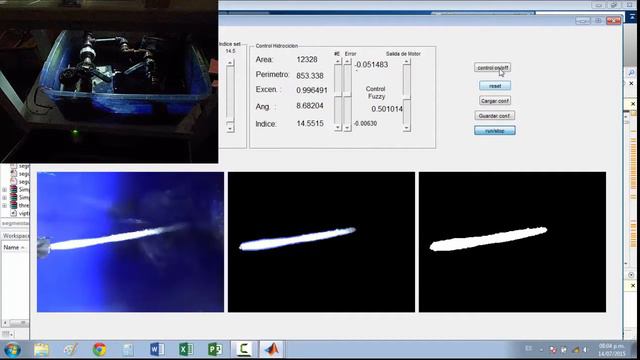Open Paint from the taskbar
This screenshot has height=360, width=640.
click(71, 350)
